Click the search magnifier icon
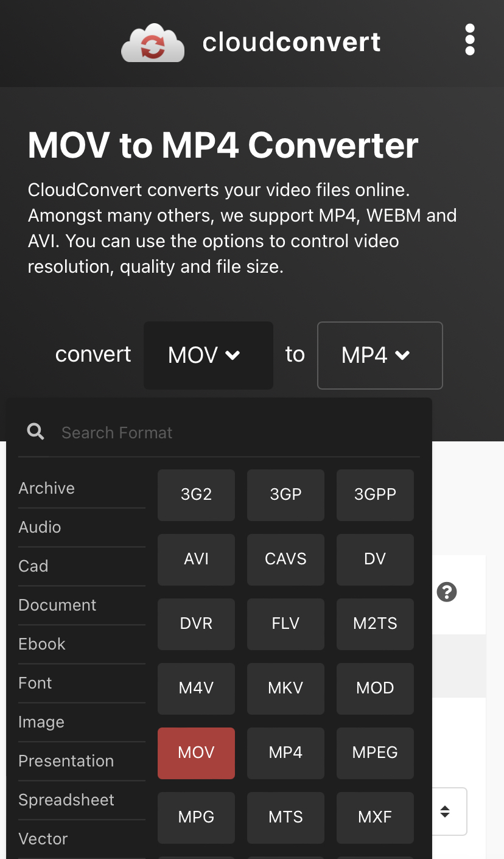The width and height of the screenshot is (504, 859). 36,432
